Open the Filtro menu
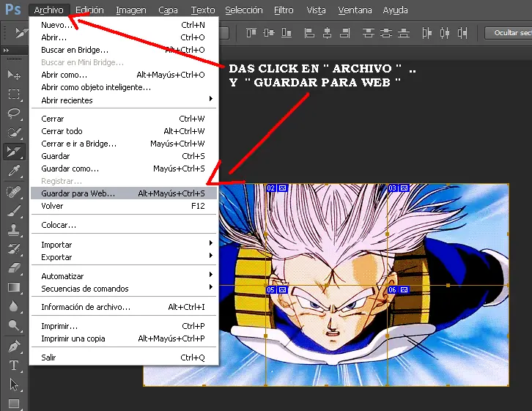Image resolution: width=532 pixels, height=411 pixels. (x=284, y=10)
